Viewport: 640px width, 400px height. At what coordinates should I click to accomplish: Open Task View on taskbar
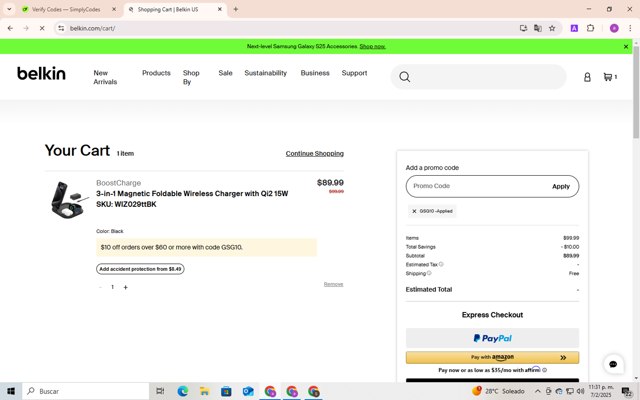pos(160,391)
